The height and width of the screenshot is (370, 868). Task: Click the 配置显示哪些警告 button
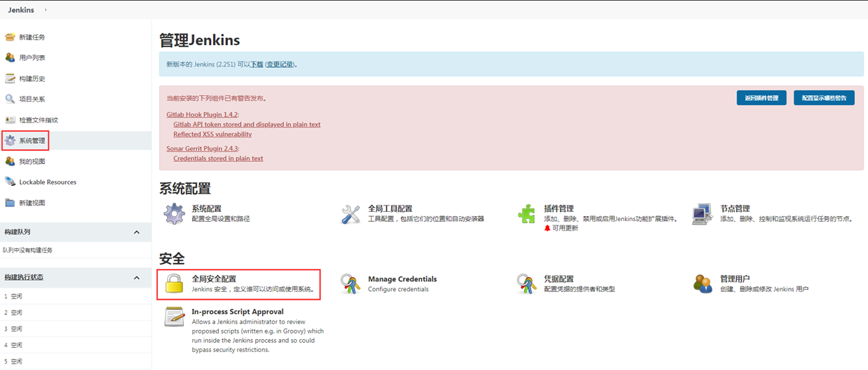[x=824, y=98]
